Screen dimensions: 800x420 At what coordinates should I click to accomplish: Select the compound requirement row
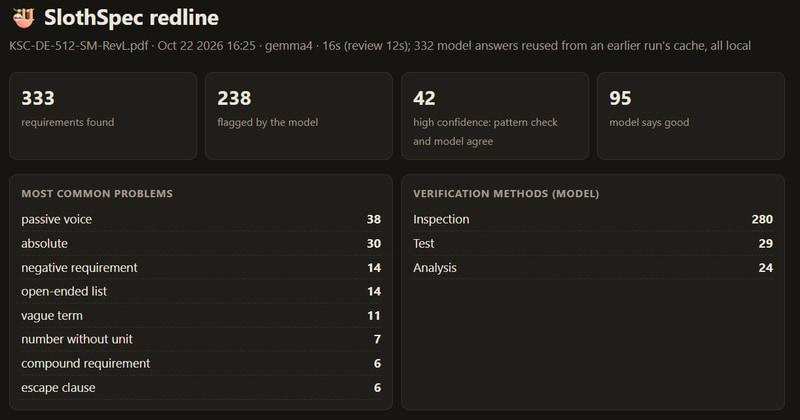click(201, 363)
